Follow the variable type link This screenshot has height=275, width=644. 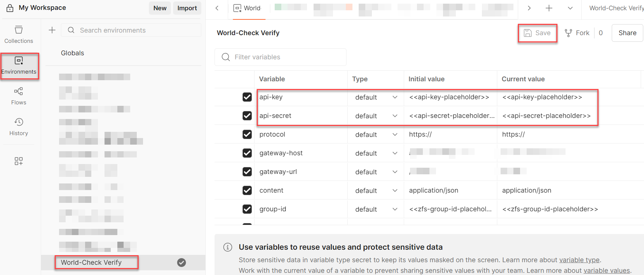pyautogui.click(x=579, y=260)
